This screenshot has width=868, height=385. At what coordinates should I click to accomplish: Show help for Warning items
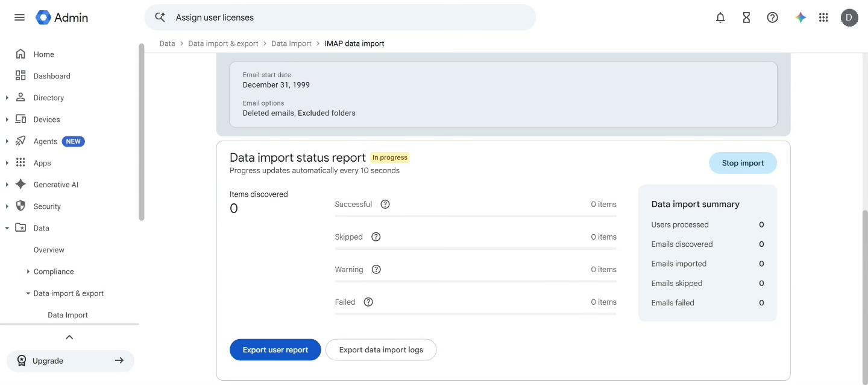(376, 269)
